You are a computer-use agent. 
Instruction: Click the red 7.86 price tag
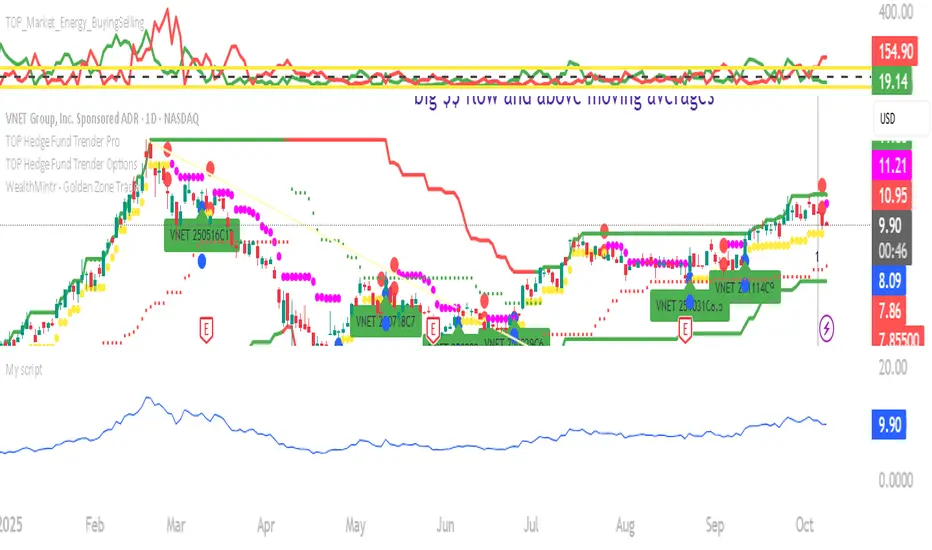coord(889,310)
